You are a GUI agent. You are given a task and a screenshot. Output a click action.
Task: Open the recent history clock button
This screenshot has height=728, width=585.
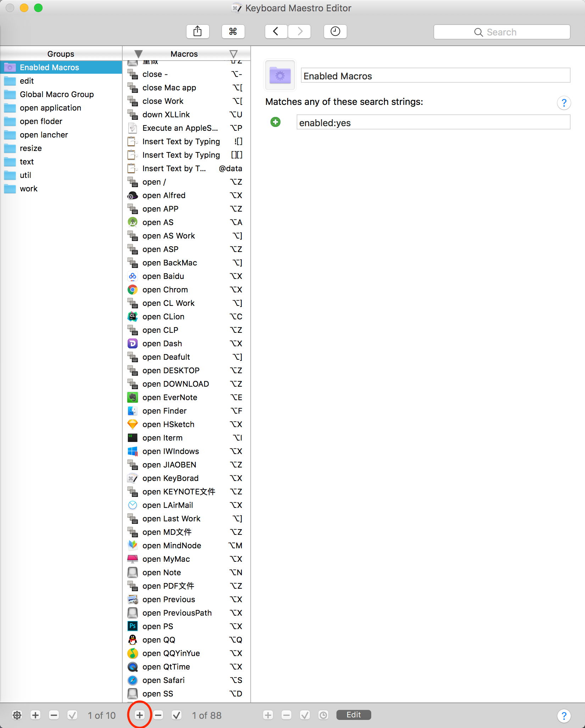[335, 32]
